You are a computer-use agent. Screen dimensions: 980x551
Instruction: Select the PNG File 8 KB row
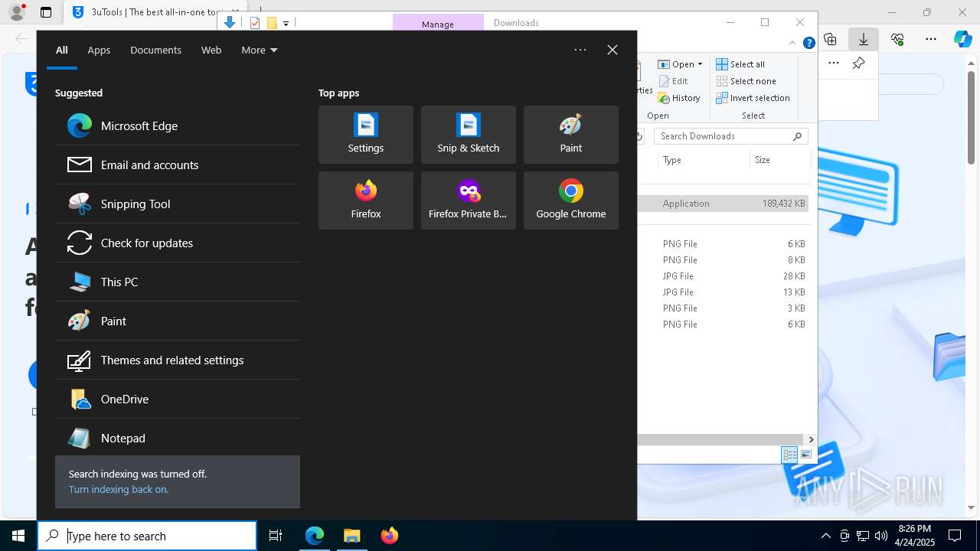point(722,260)
